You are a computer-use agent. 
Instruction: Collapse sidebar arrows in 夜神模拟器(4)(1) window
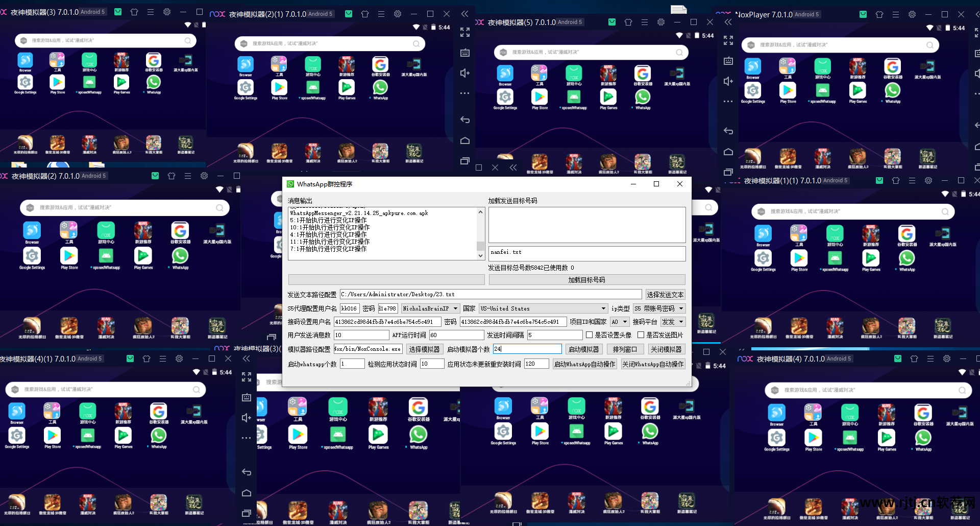click(246, 358)
